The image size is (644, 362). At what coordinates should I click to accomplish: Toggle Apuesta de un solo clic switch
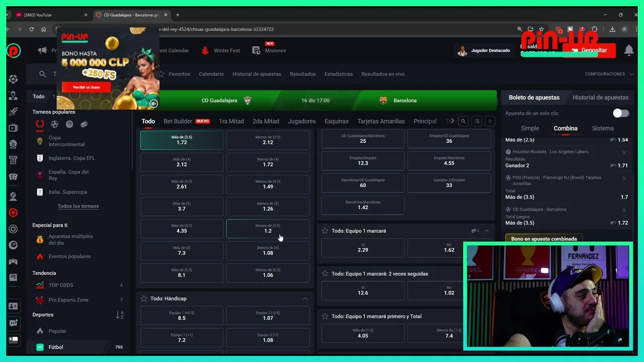(620, 113)
